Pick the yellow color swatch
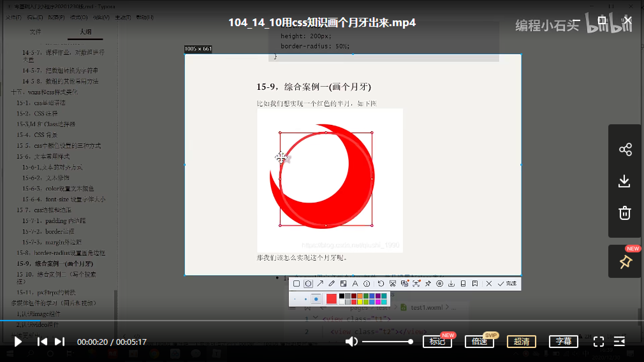The width and height of the screenshot is (644, 362). coord(360,302)
